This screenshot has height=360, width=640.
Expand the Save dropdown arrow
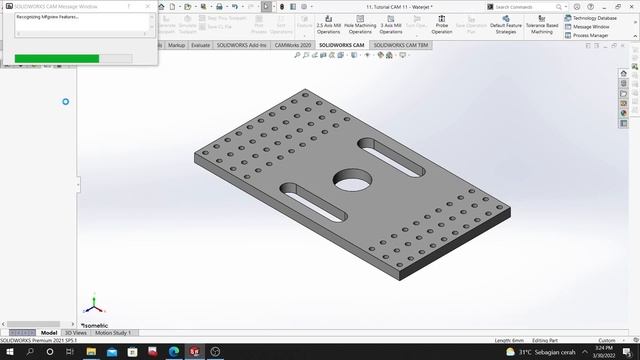[211, 7]
